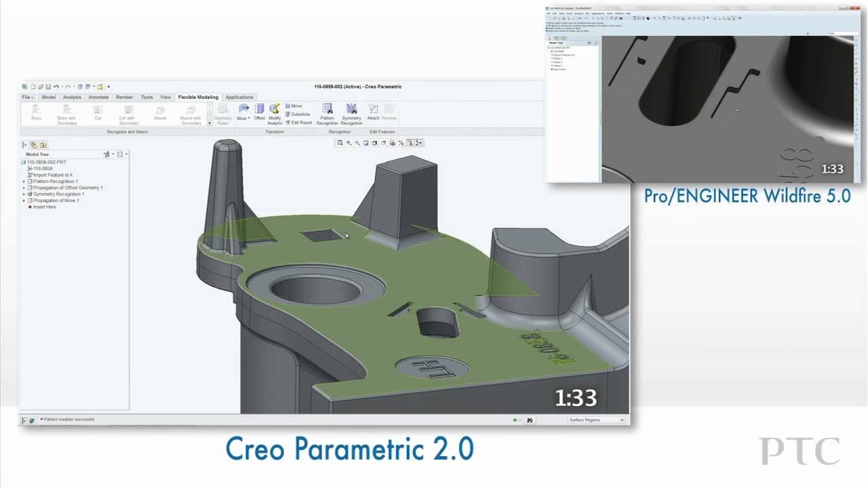Viewport: 868px width, 488px height.
Task: Open the File menu dropdown
Action: 27,97
